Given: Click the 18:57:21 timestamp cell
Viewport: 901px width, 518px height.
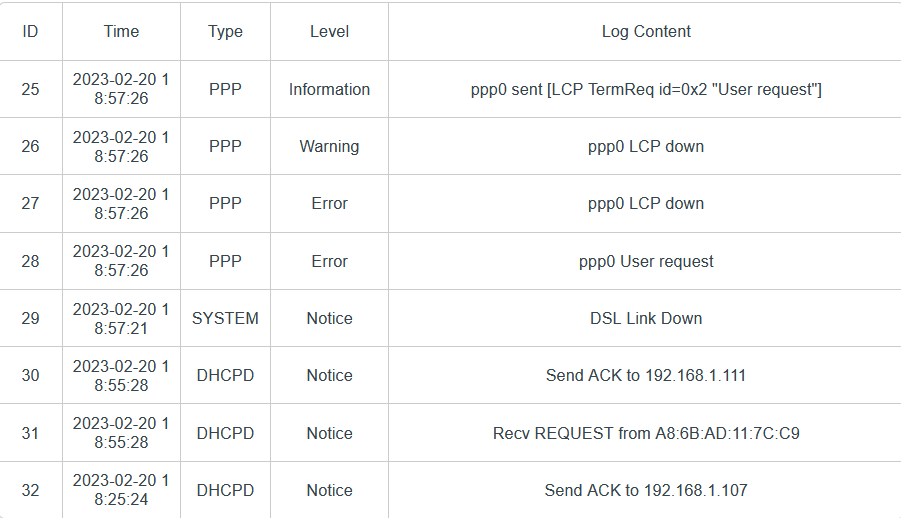Looking at the screenshot, I should (121, 318).
